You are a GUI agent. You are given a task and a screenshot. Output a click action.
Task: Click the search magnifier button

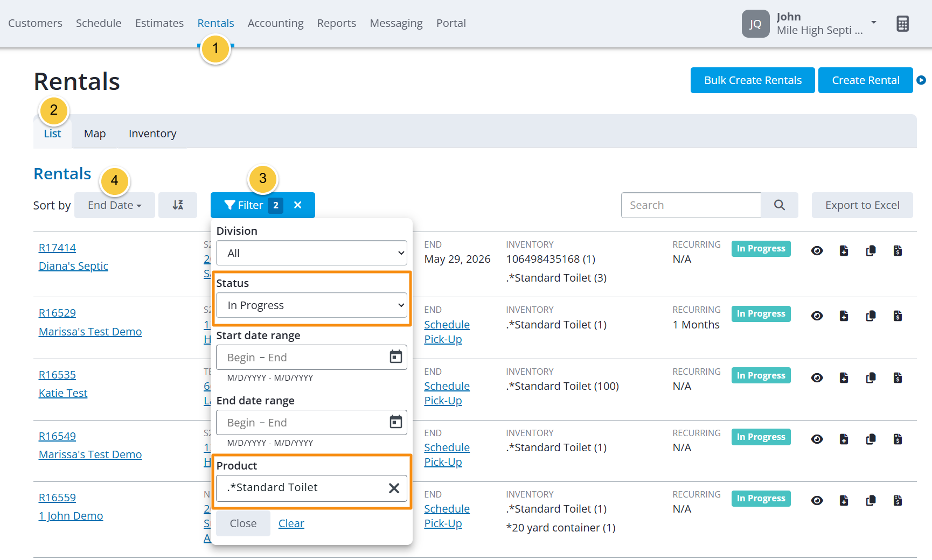[780, 205]
